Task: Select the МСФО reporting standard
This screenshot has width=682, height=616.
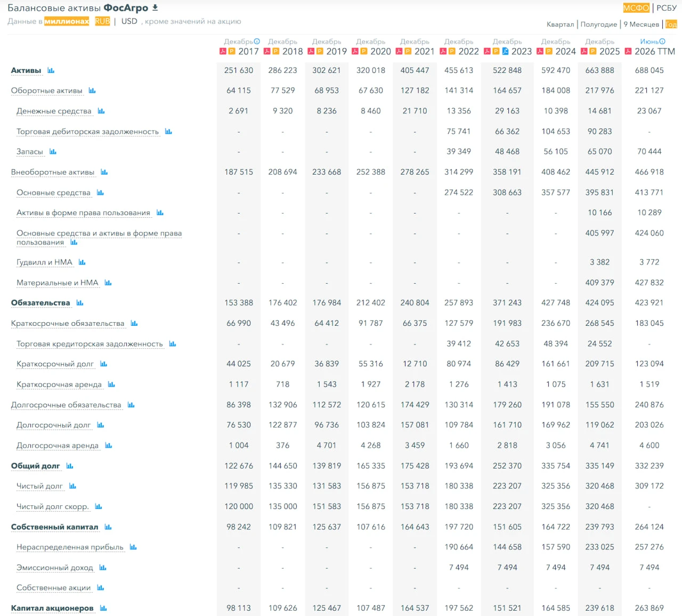Action: click(x=636, y=8)
